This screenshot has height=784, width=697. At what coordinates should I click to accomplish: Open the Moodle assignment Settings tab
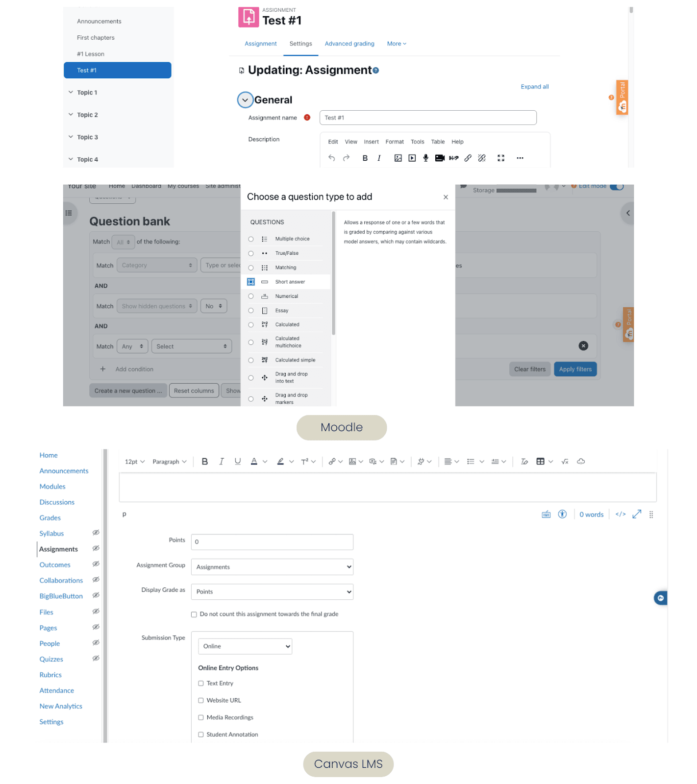(x=300, y=44)
